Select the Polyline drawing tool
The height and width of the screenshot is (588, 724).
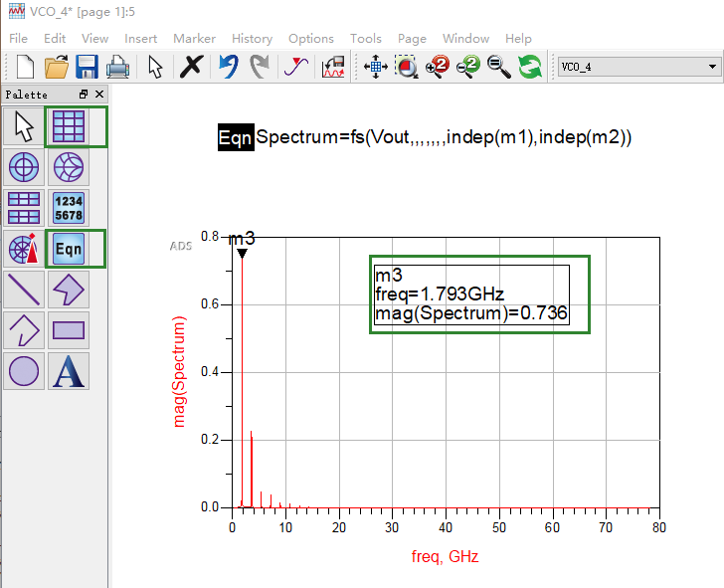point(24,330)
